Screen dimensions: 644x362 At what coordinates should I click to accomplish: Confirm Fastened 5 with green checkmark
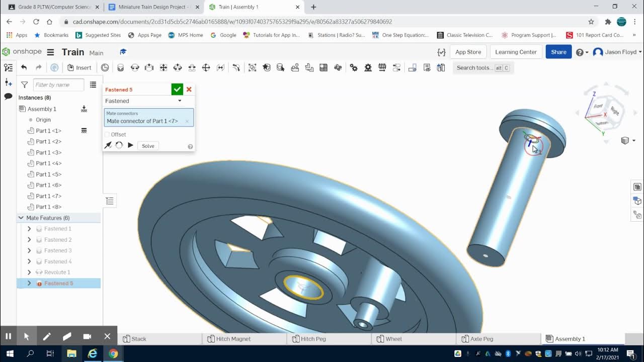177,89
